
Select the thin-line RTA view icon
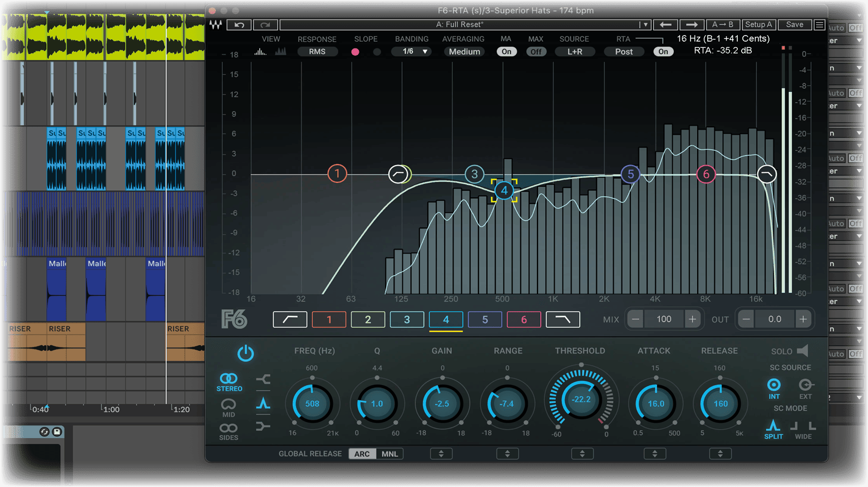260,52
